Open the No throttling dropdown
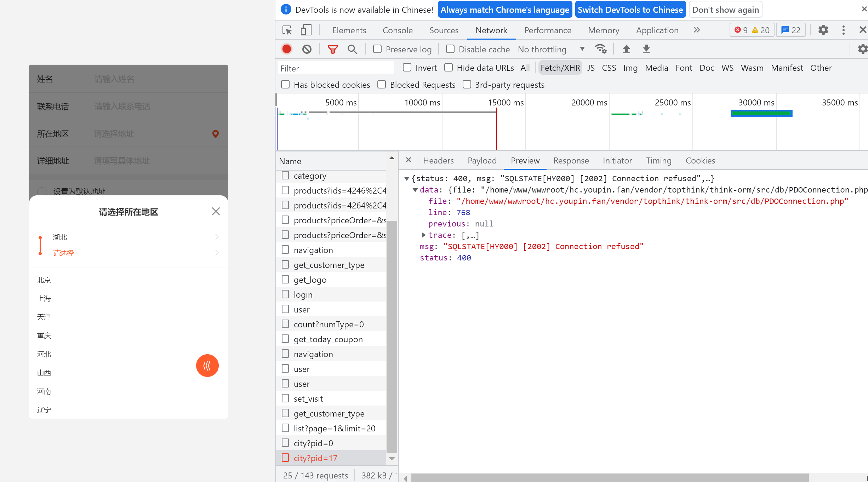 pos(551,49)
